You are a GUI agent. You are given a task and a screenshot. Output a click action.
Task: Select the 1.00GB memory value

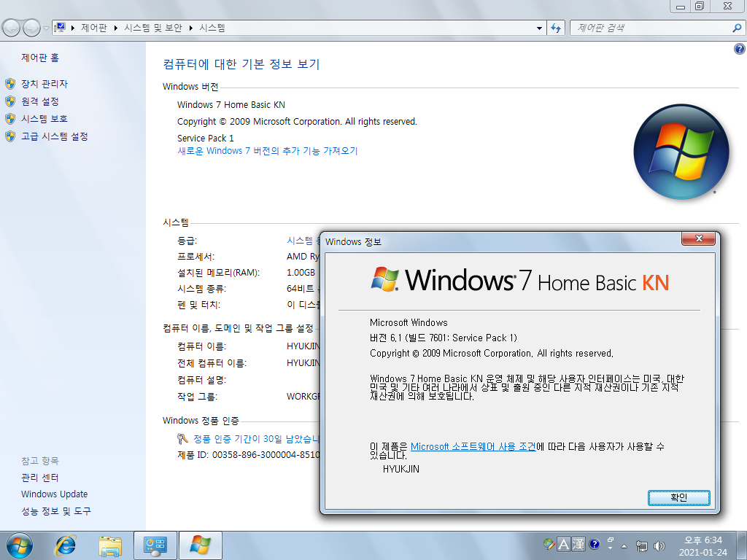(x=301, y=273)
